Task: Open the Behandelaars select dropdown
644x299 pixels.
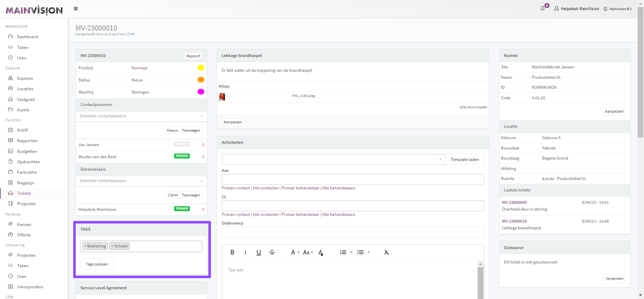Action: 141,181
